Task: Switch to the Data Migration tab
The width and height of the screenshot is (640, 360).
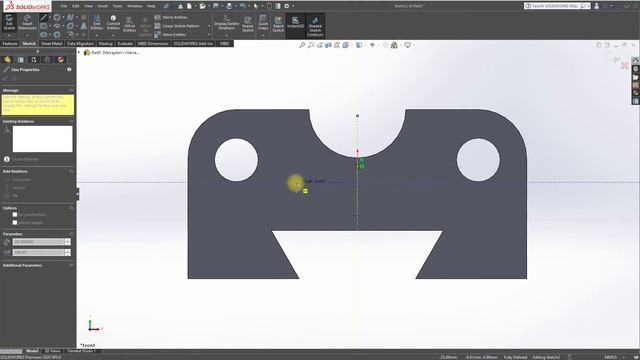Action: point(80,43)
